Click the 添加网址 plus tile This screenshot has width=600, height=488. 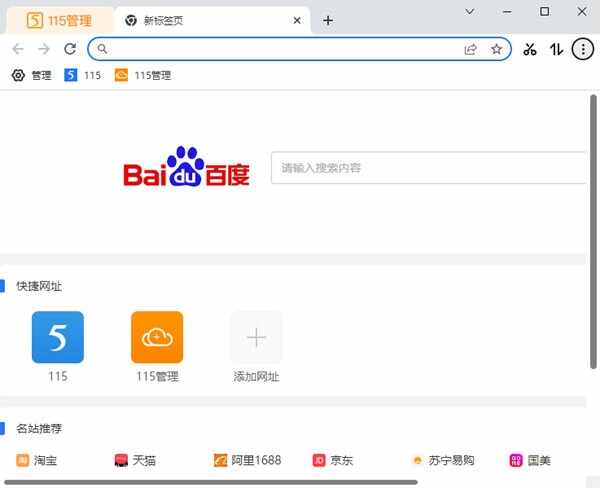[256, 337]
